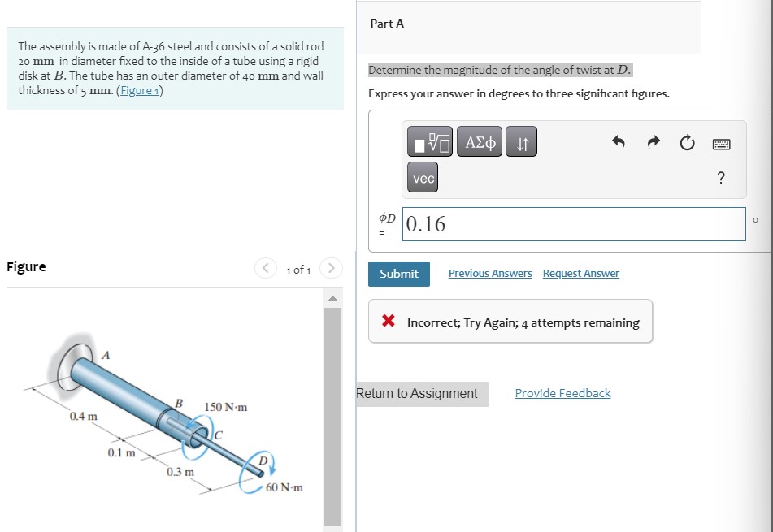The height and width of the screenshot is (532, 773).
Task: Click Request Answer
Action: pos(580,273)
